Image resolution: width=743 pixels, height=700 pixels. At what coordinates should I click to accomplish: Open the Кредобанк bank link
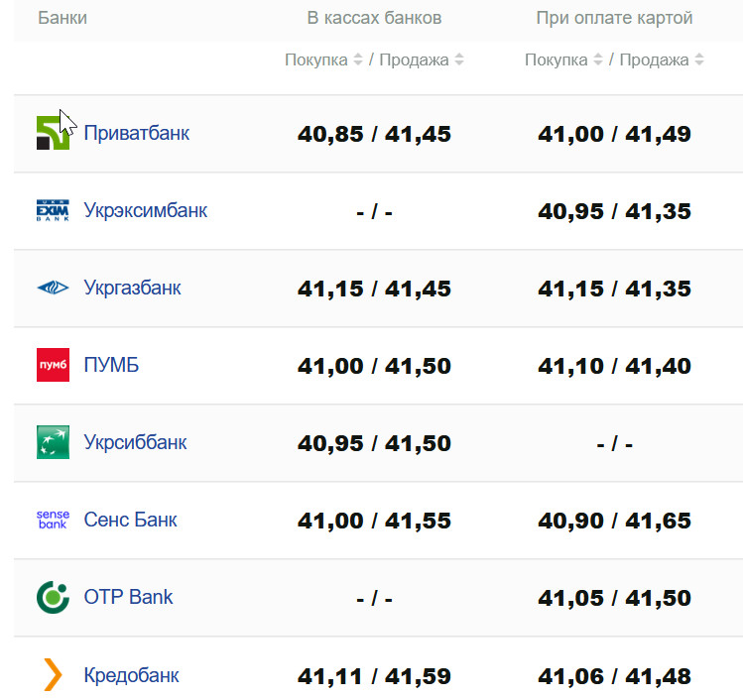click(132, 675)
